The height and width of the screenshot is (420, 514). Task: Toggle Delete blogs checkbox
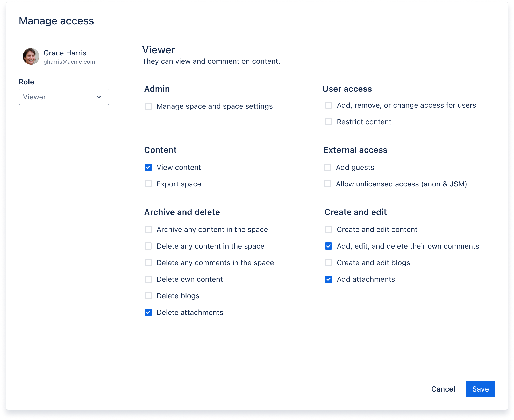(148, 296)
